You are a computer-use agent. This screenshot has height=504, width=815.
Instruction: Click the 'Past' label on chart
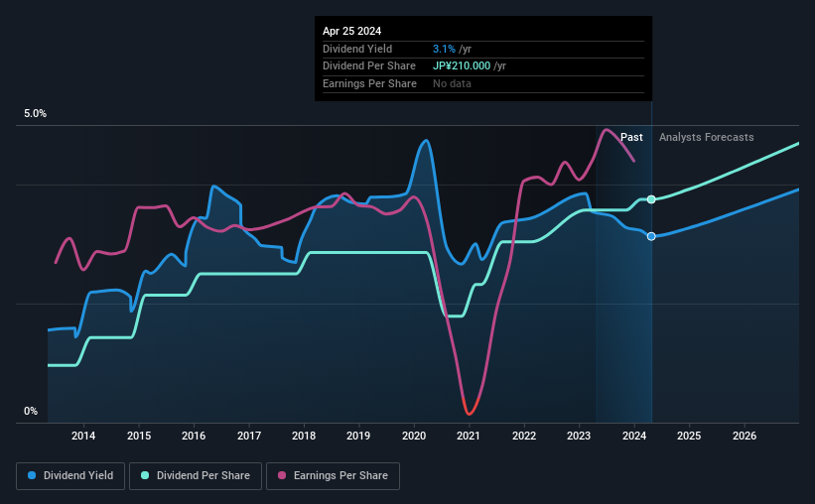(631, 137)
